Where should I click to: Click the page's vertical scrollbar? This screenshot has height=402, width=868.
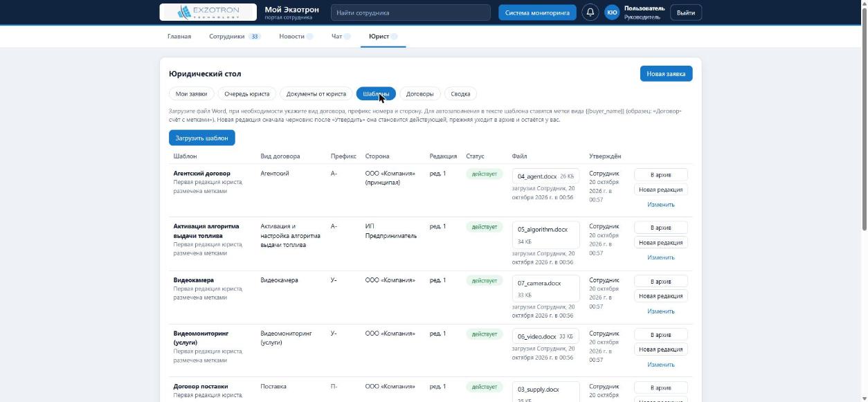(x=864, y=118)
